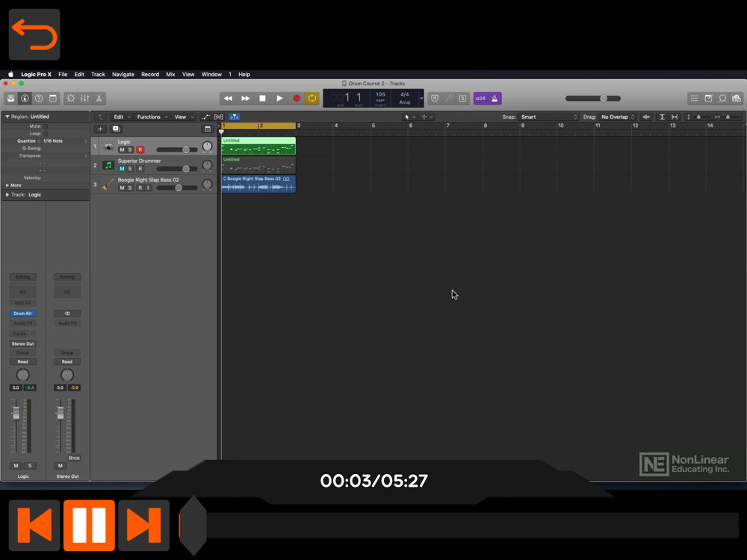Click the Duplicate Track icon

coord(116,129)
